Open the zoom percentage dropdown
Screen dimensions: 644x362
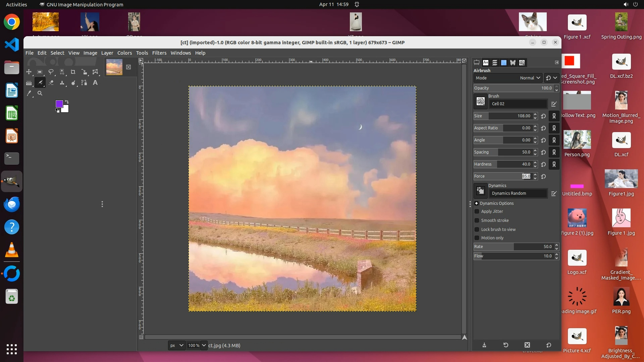pyautogui.click(x=204, y=345)
